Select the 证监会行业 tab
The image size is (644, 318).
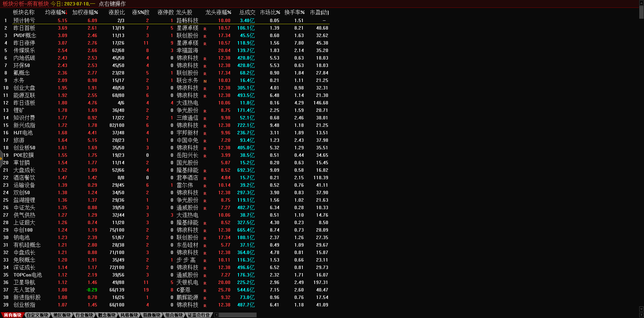(199, 315)
